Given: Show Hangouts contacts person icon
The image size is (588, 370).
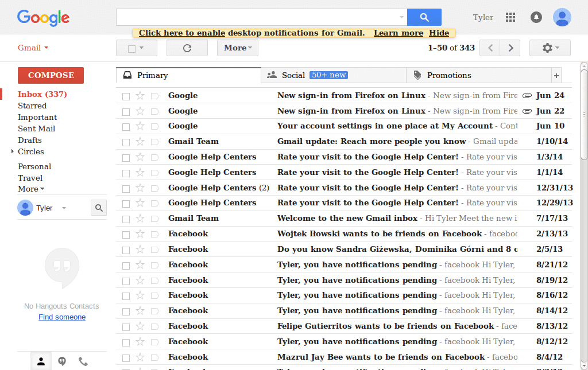Looking at the screenshot, I should click(41, 361).
